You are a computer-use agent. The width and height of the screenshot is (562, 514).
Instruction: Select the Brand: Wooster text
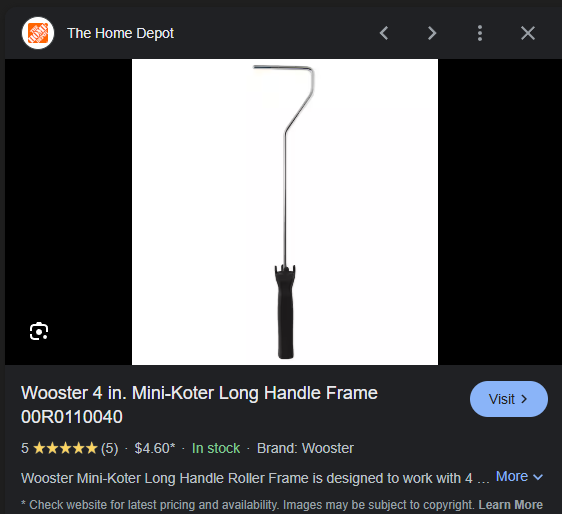(x=305, y=448)
